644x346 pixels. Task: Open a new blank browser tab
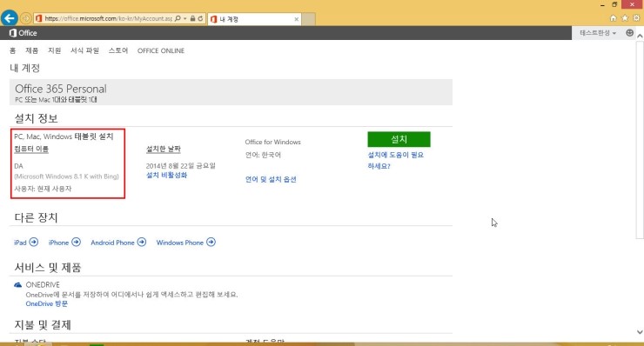(309, 19)
